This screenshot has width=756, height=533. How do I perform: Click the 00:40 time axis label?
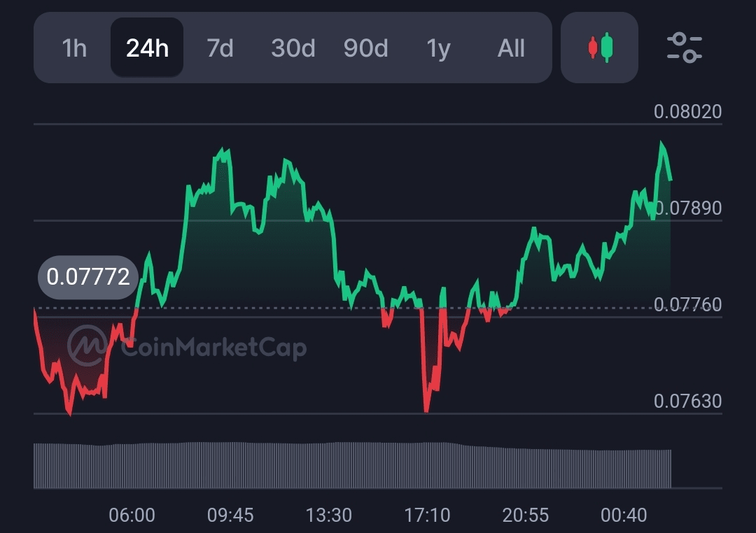pos(624,516)
